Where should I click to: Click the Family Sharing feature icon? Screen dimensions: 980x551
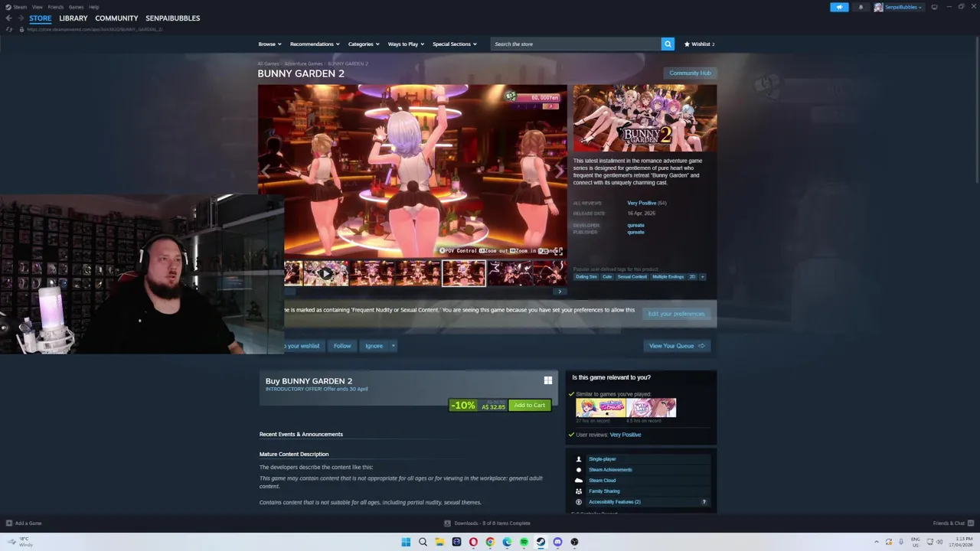579,491
